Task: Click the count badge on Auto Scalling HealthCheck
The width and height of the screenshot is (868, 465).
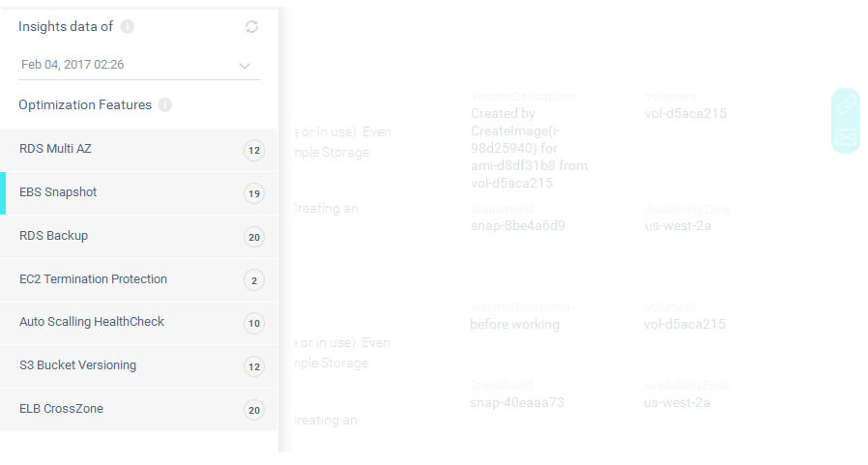Action: [254, 324]
